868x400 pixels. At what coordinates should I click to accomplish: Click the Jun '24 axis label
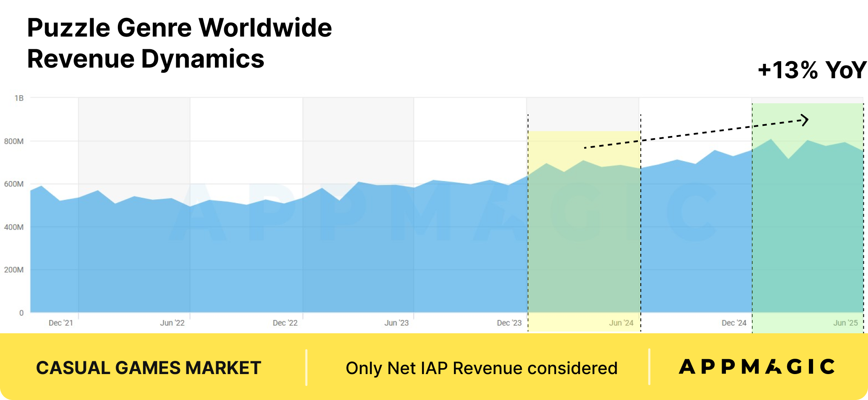coord(621,323)
